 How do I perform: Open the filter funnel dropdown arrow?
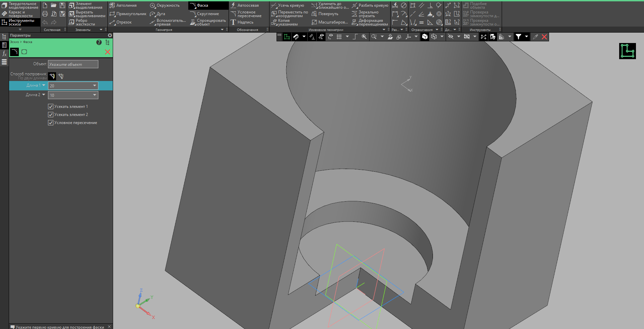click(526, 37)
